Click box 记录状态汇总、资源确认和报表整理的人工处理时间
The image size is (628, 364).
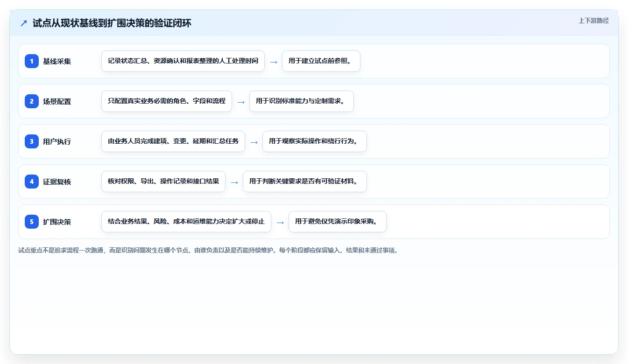[x=183, y=61]
